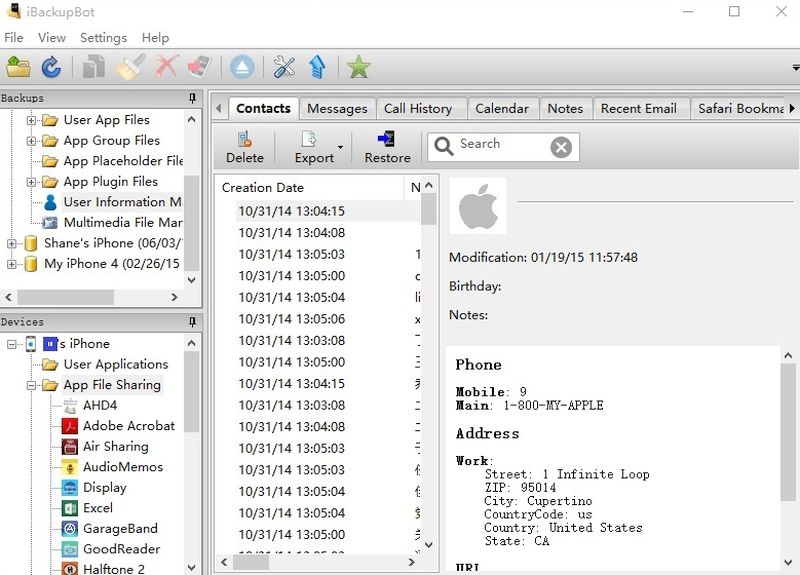Open Excel app entry
This screenshot has width=800, height=575.
[88, 508]
